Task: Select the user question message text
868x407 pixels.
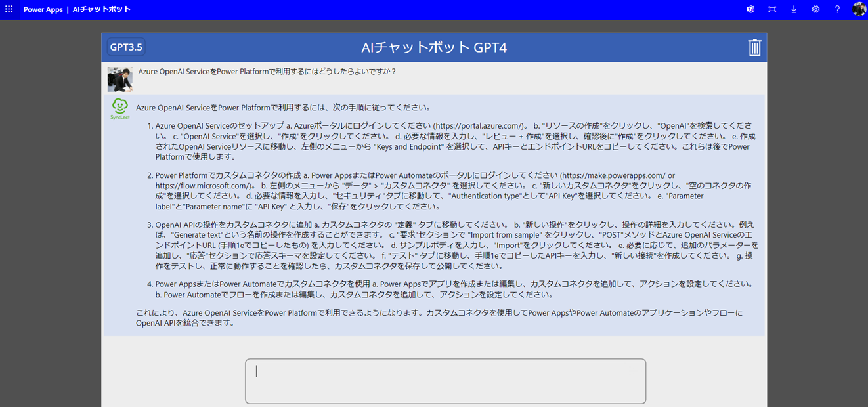Action: click(x=267, y=71)
